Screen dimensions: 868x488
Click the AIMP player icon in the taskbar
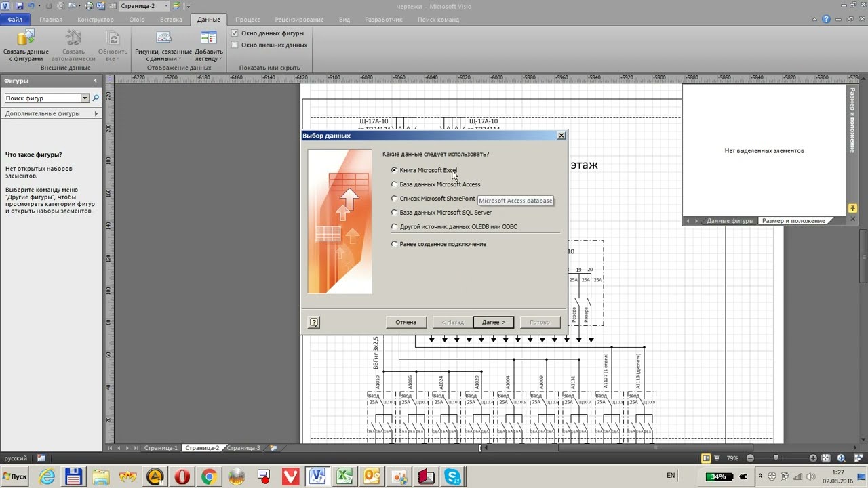pos(155,476)
